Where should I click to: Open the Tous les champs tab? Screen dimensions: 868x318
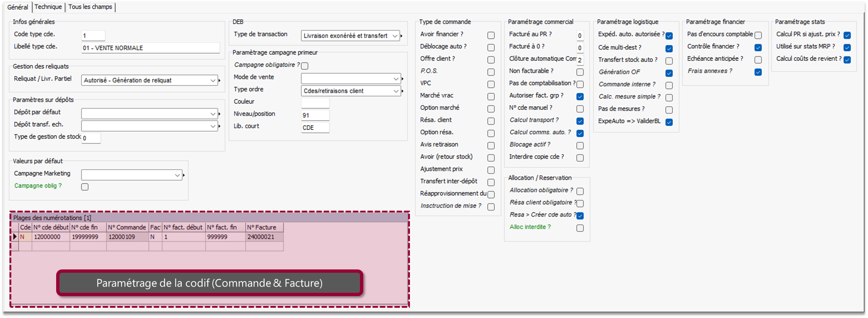click(90, 7)
